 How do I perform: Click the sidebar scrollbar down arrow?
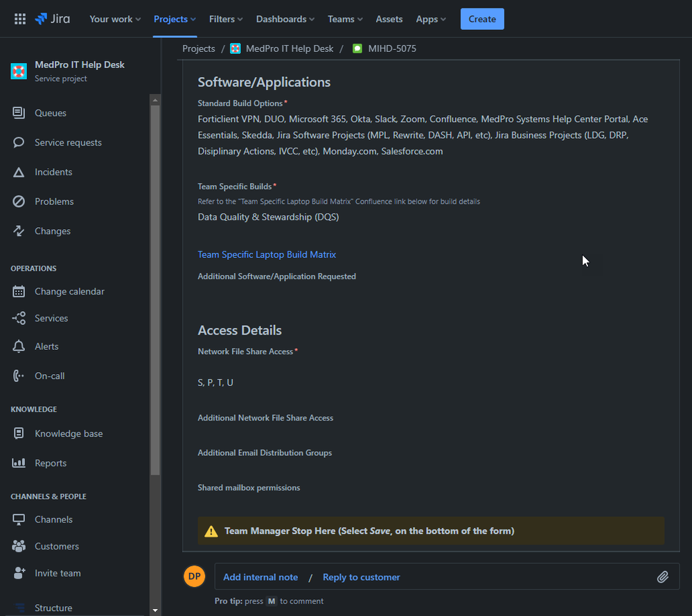[155, 610]
